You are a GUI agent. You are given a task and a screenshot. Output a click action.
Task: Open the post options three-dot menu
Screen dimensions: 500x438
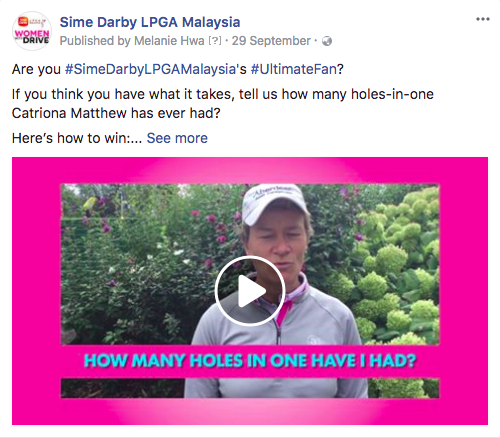(x=483, y=19)
